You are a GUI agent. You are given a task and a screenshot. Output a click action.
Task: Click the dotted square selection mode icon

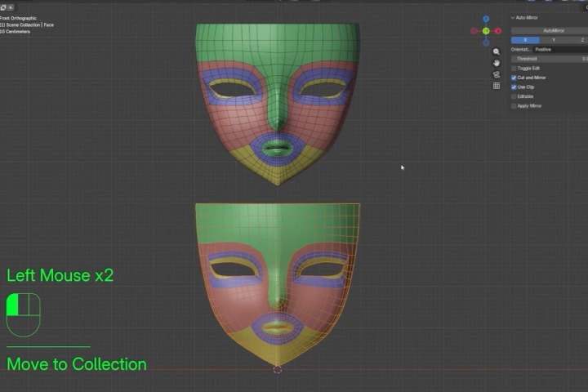(x=11, y=7)
